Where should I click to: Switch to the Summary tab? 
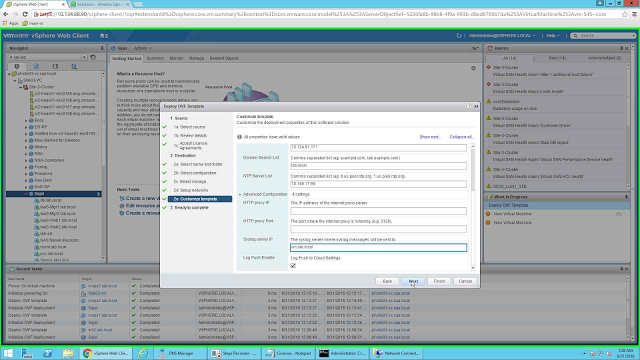(155, 58)
